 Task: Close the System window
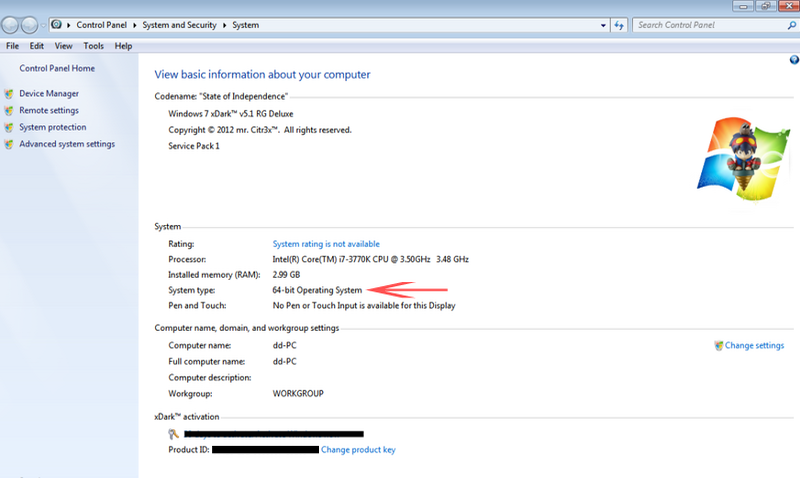point(789,6)
